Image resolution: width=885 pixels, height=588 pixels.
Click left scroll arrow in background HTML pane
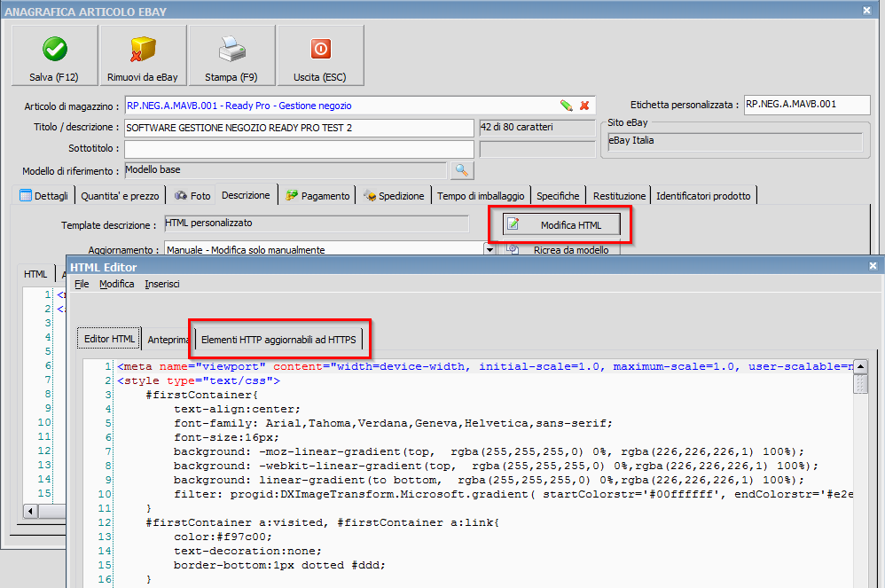30,511
